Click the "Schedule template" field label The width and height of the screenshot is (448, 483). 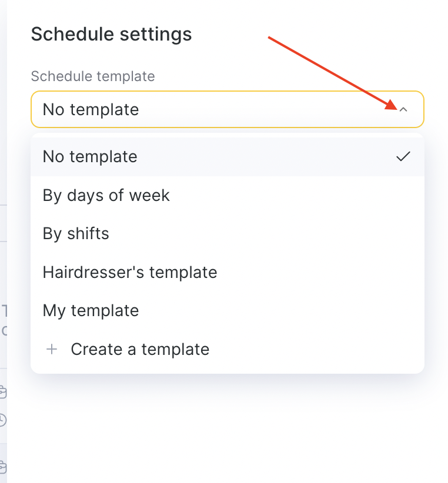pos(93,76)
